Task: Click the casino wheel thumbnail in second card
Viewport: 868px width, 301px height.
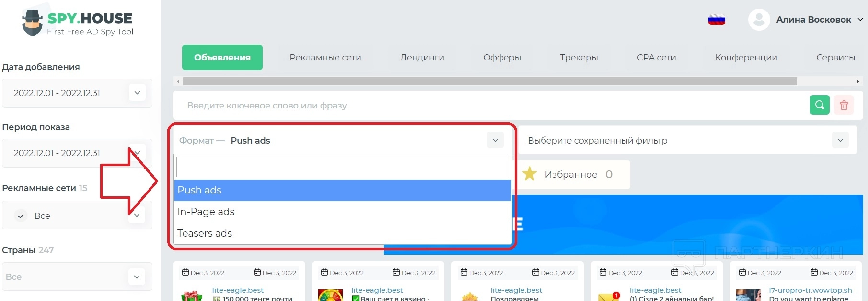Action: click(x=330, y=295)
